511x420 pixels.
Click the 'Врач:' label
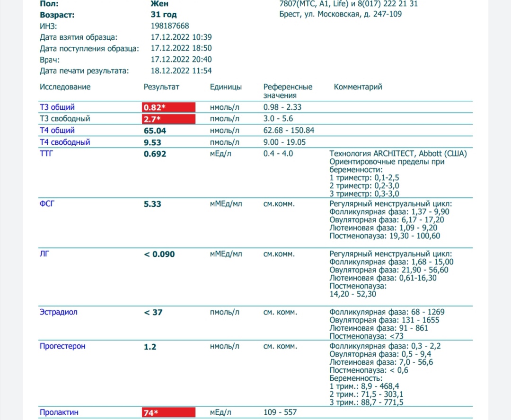point(50,60)
